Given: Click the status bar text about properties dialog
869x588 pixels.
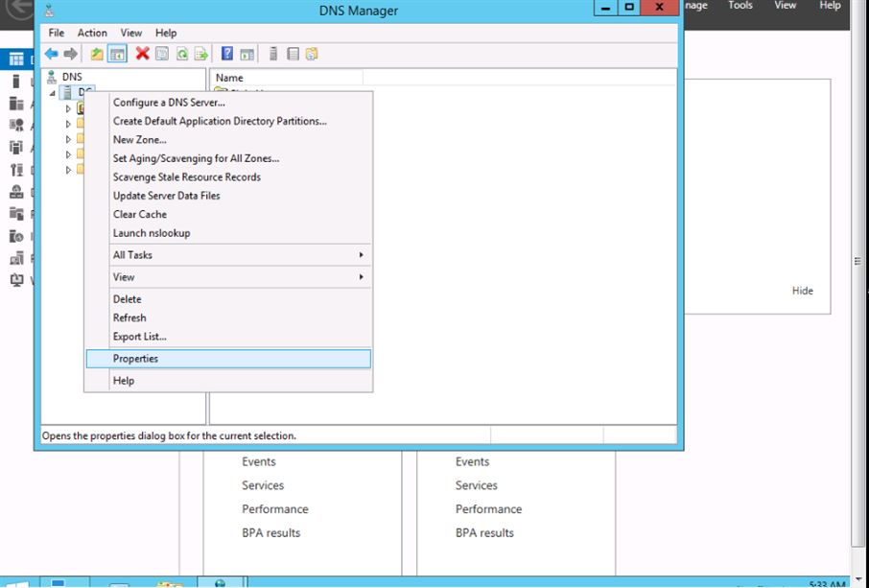Looking at the screenshot, I should (x=169, y=435).
